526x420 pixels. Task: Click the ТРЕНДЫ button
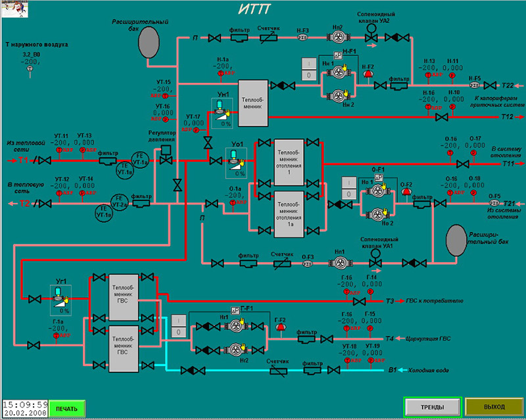point(433,408)
